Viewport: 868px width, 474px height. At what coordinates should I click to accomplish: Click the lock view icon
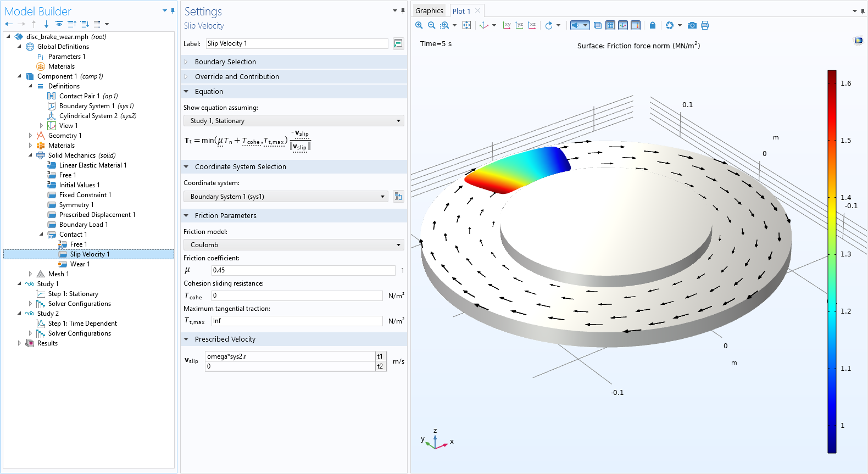653,25
